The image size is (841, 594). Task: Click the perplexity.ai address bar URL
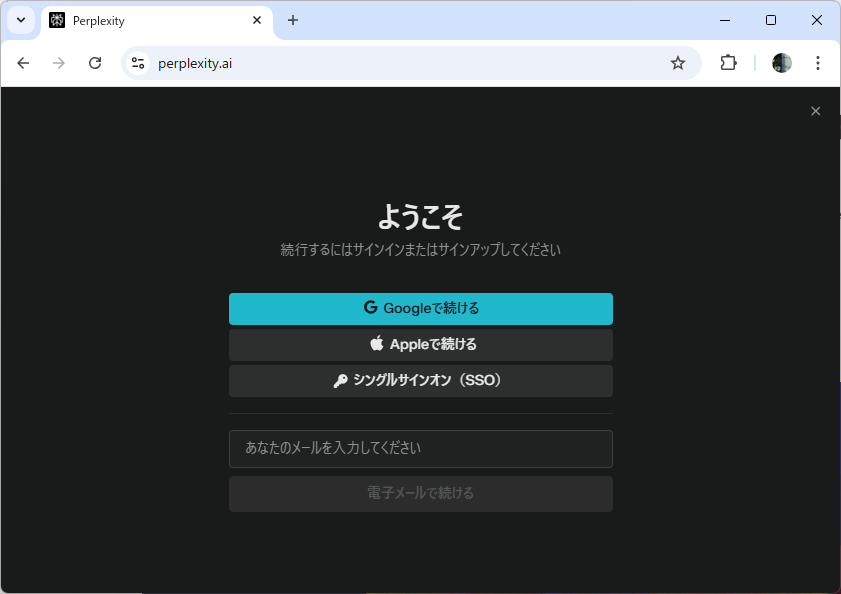(x=195, y=63)
